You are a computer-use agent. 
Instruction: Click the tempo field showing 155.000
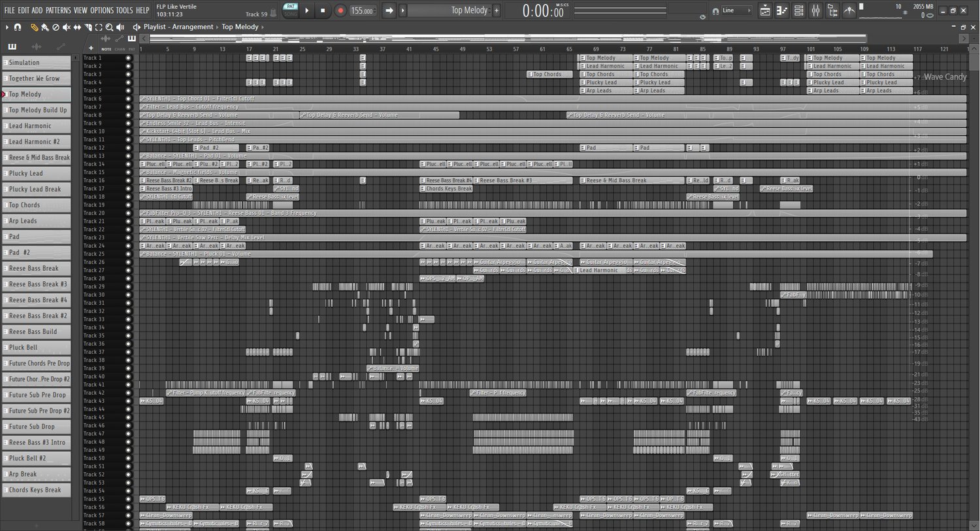point(363,10)
